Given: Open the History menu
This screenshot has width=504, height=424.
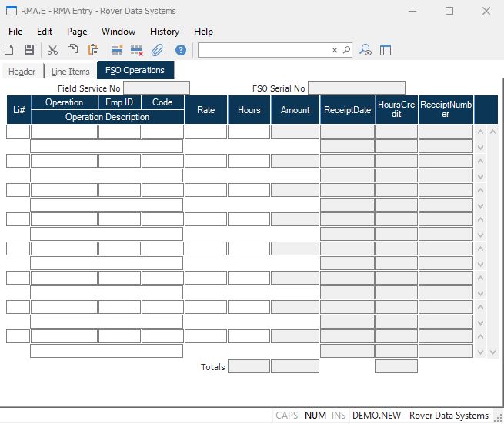Looking at the screenshot, I should [165, 32].
